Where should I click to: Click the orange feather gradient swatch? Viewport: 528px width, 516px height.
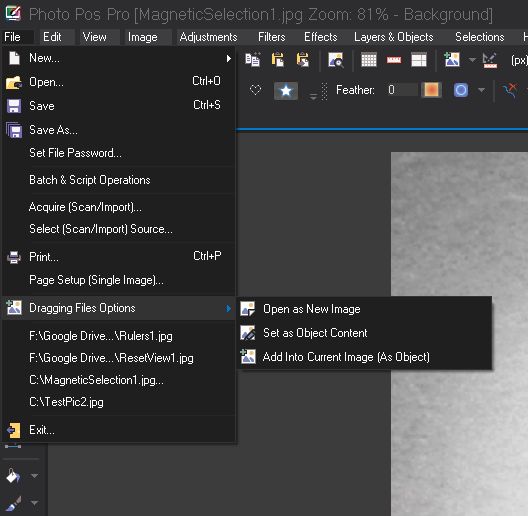(x=432, y=90)
